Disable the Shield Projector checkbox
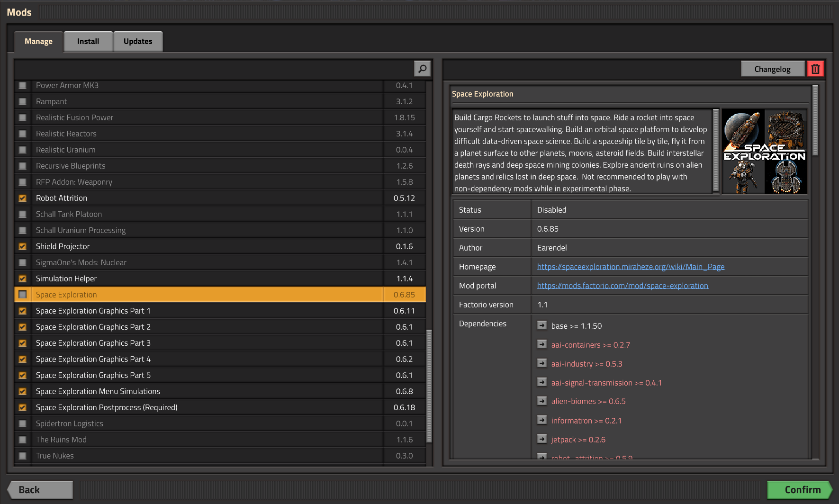The height and width of the screenshot is (504, 839). tap(22, 246)
